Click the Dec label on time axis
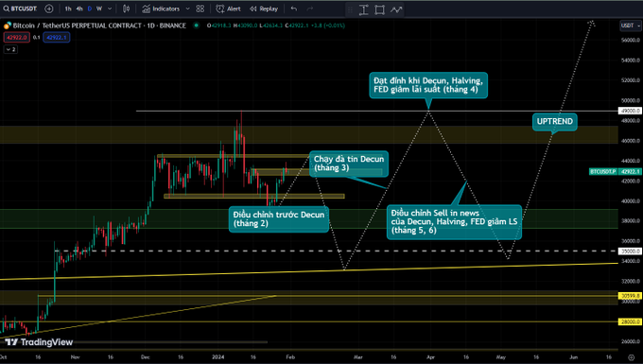 pos(146,357)
